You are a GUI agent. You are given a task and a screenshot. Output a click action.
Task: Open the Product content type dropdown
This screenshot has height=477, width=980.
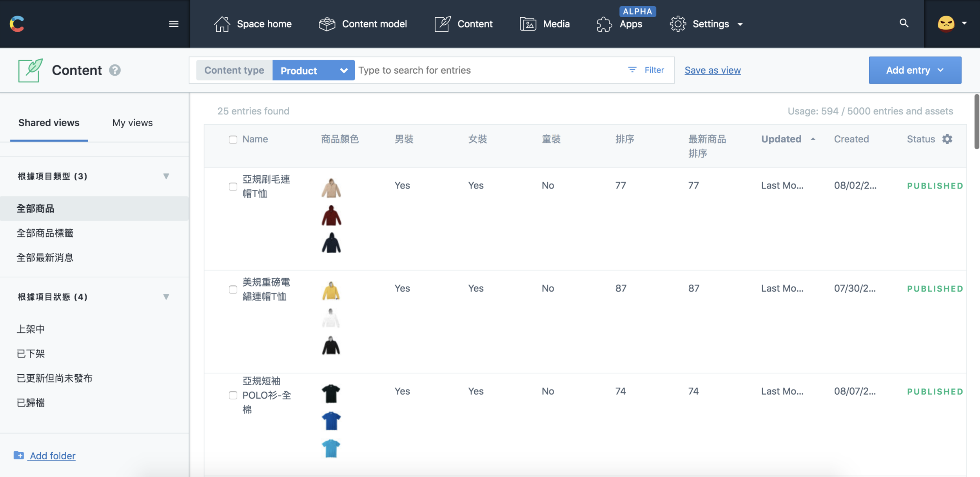tap(314, 71)
